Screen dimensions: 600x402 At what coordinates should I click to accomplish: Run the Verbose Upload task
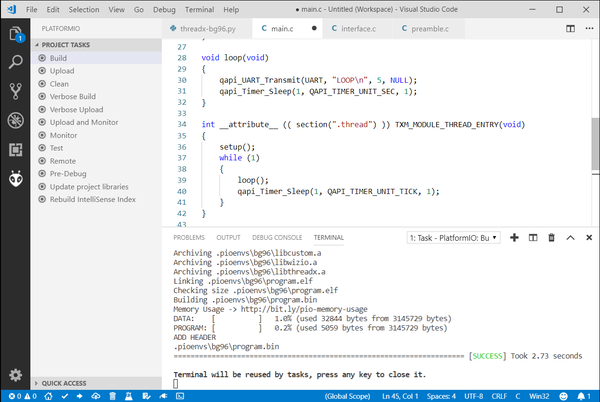click(x=96, y=109)
